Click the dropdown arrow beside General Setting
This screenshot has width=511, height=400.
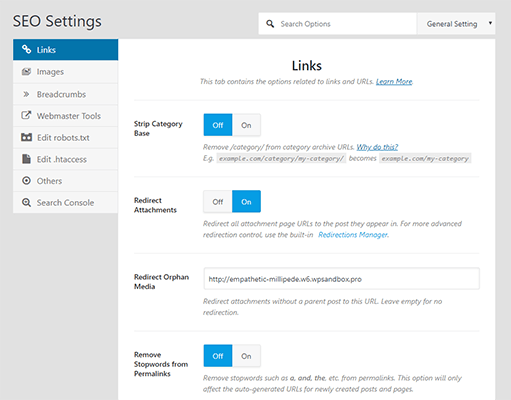click(x=490, y=23)
